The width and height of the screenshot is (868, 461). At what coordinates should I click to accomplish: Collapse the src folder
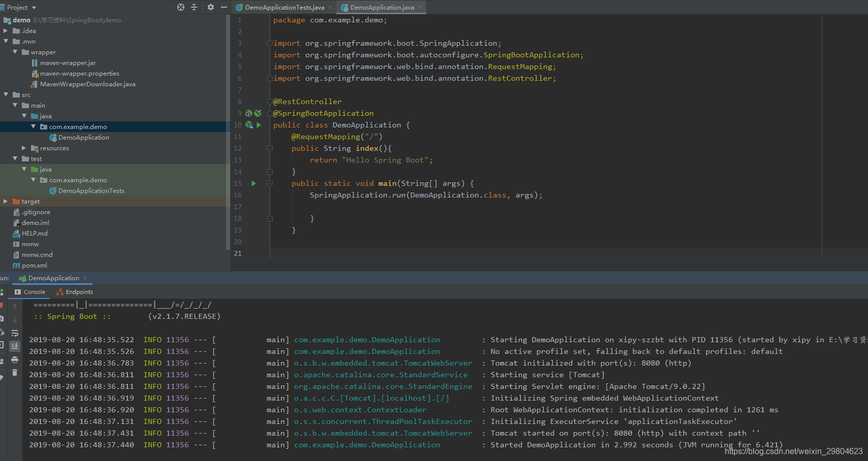[6, 95]
